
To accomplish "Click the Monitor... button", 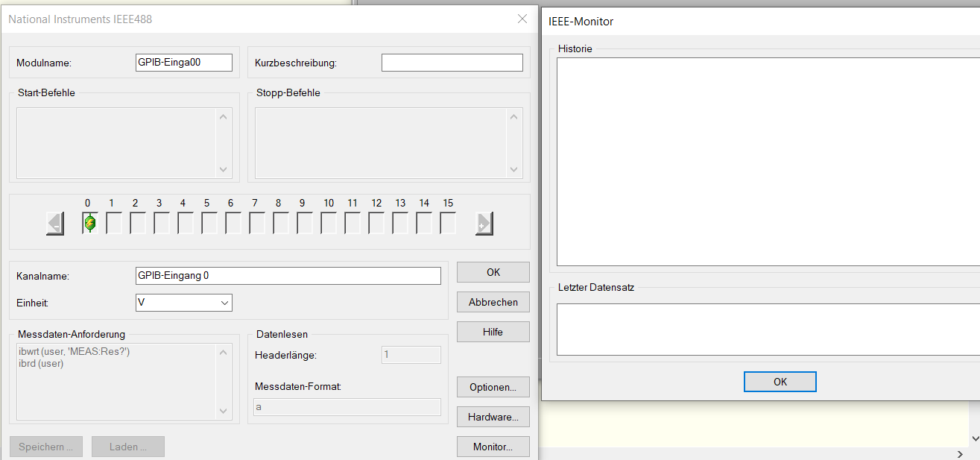I will click(493, 447).
